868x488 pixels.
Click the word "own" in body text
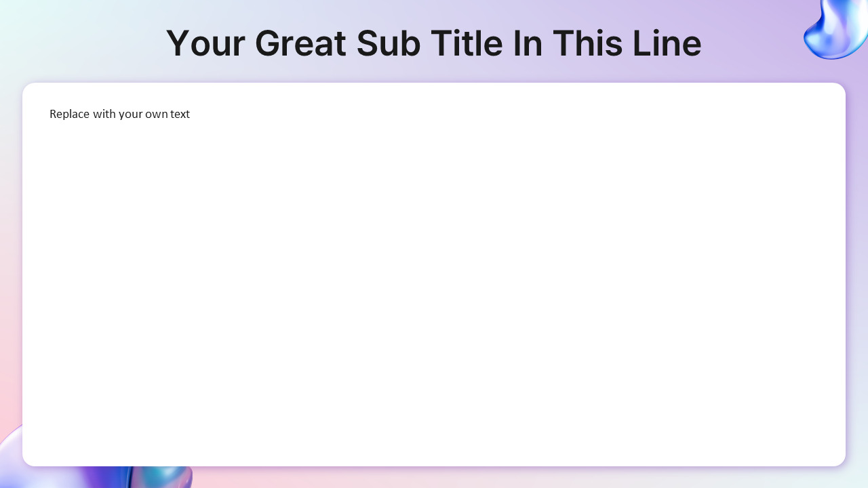pos(155,114)
